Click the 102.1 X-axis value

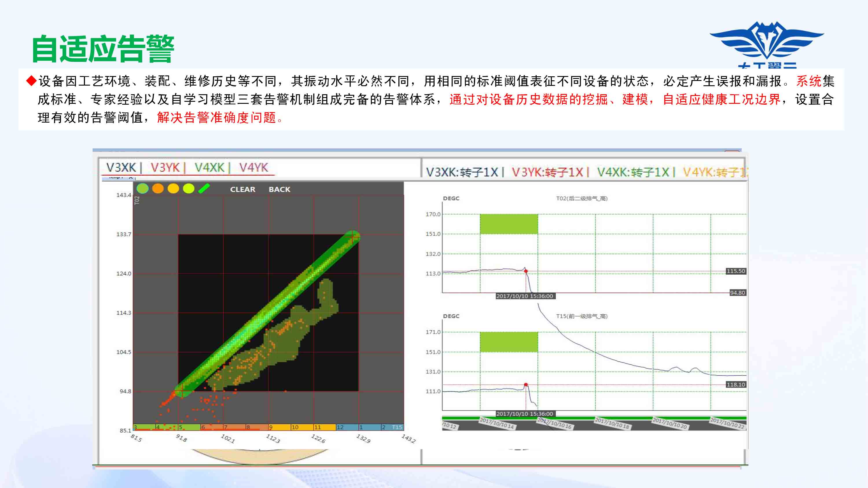228,439
